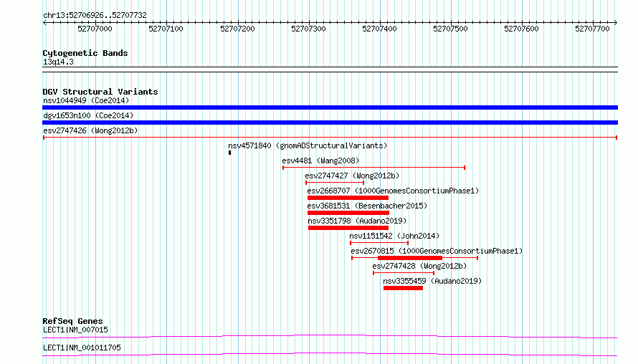Open variant label esv2747427 (Wong2012b)
The height and width of the screenshot is (364, 638).
[x=353, y=176]
